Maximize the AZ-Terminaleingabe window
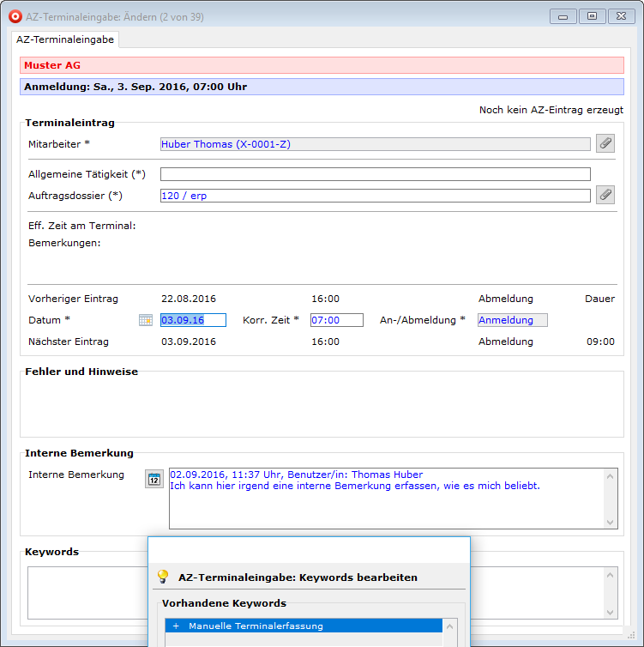 coord(592,16)
